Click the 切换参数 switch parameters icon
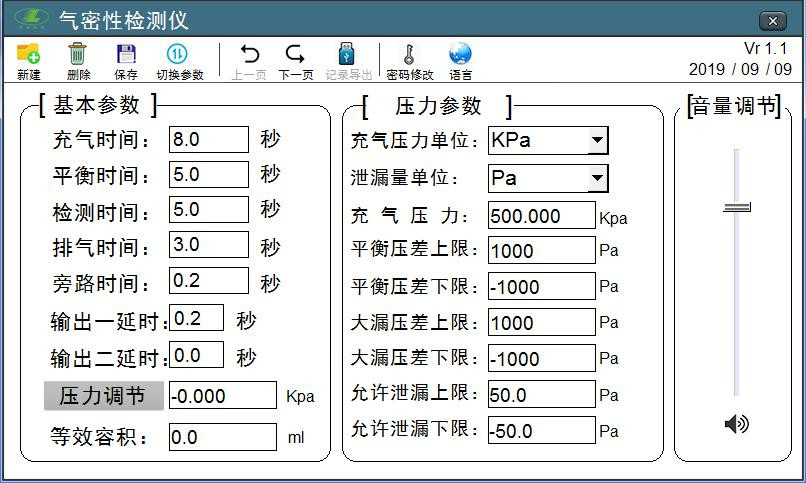The image size is (806, 483). tap(178, 55)
